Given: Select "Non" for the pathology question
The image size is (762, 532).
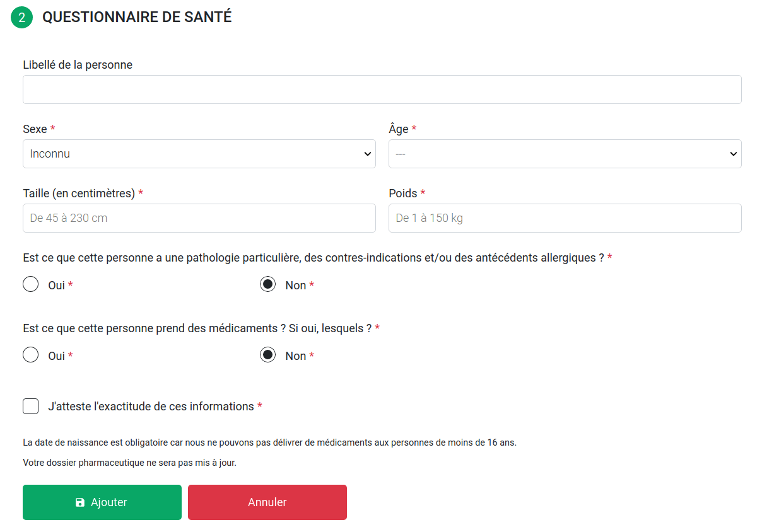Looking at the screenshot, I should click(267, 284).
